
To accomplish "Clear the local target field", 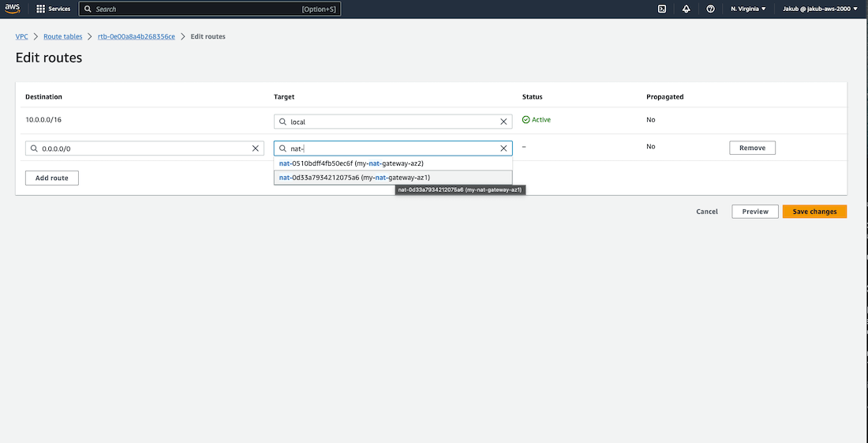I will tap(503, 122).
